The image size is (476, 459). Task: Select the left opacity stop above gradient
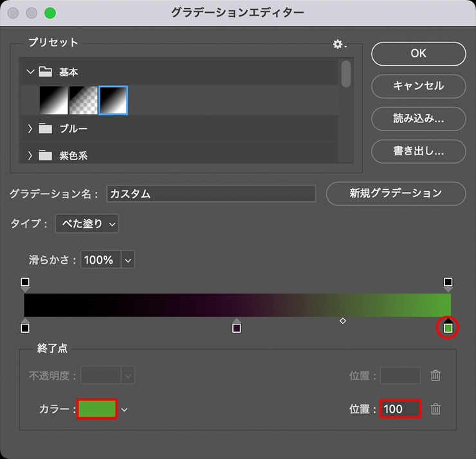click(x=25, y=284)
